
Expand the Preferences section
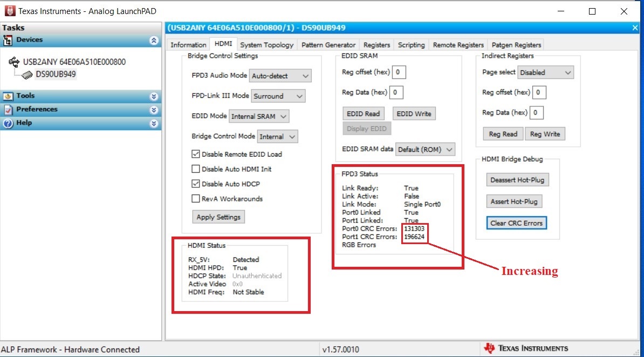coord(154,110)
